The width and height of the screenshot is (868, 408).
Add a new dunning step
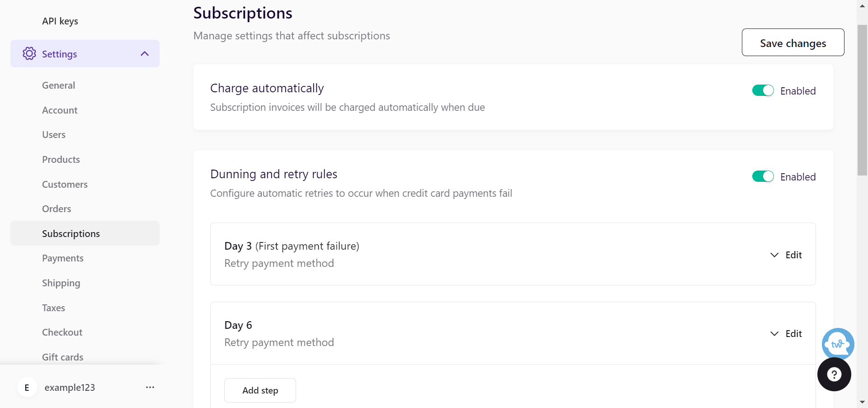coord(260,390)
